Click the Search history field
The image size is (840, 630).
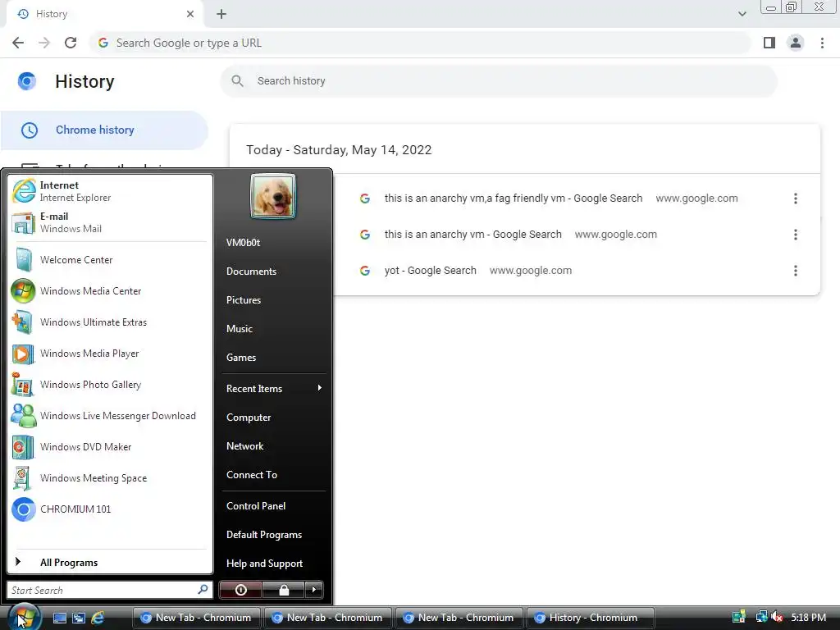[499, 81]
